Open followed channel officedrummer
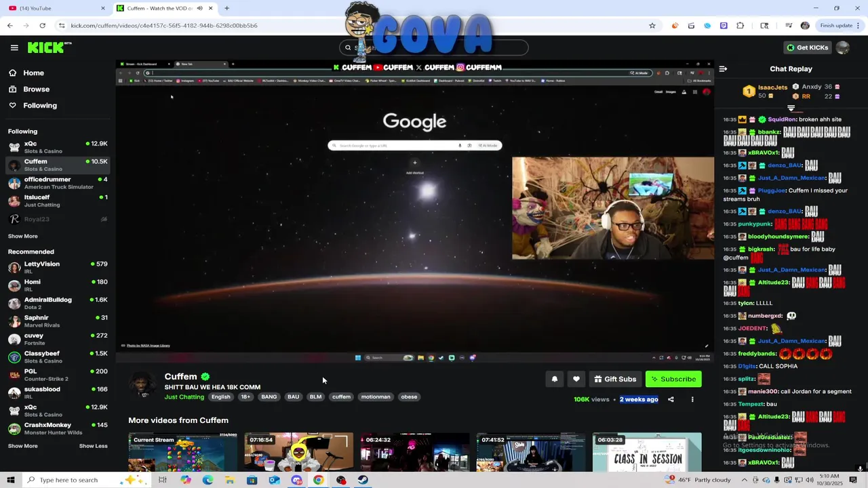Viewport: 868px width, 488px height. tap(58, 183)
